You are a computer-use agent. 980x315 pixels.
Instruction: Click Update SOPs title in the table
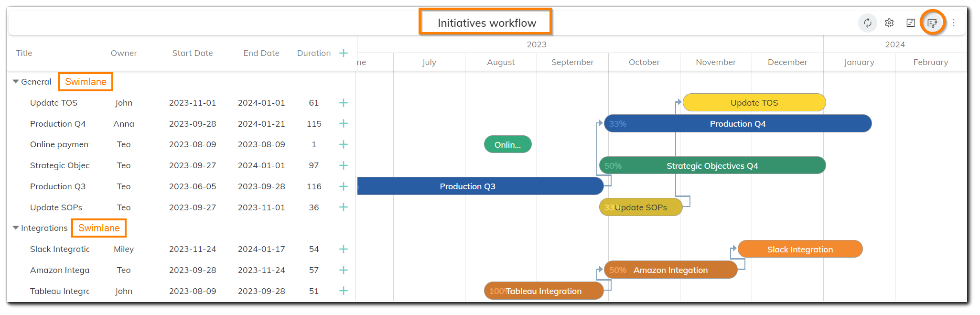coord(56,207)
